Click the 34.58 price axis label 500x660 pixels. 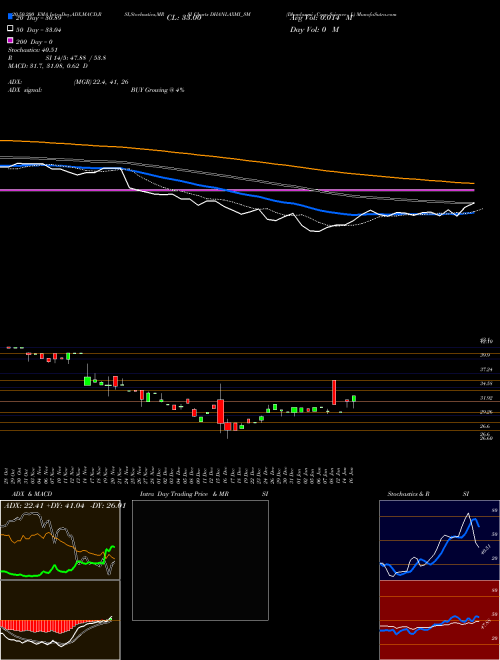click(486, 383)
